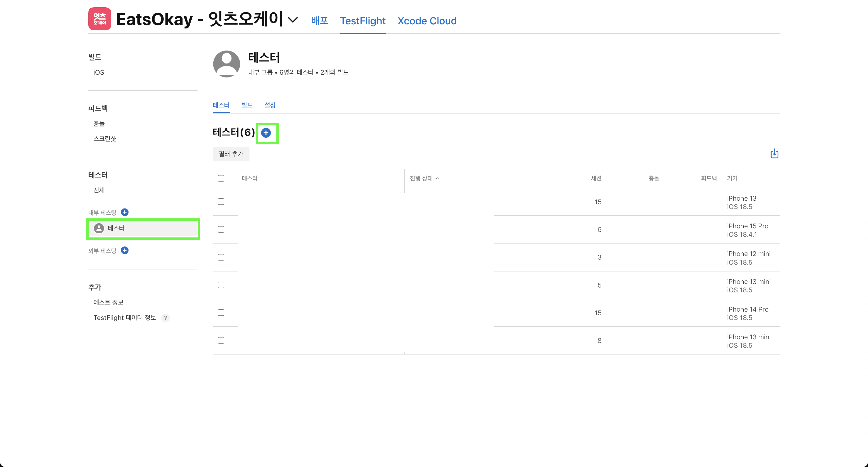Click the tester group avatar image
868x467 pixels.
226,64
